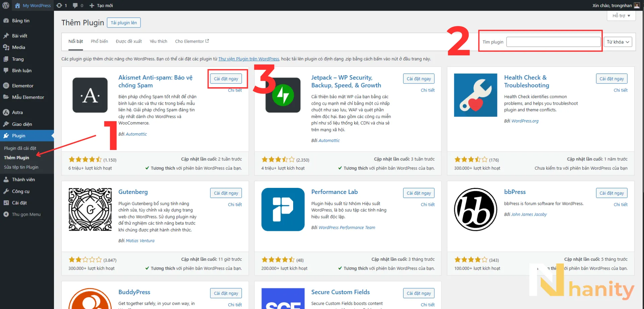The height and width of the screenshot is (309, 644).
Task: Click the Tải plugin lên button
Action: (x=124, y=23)
